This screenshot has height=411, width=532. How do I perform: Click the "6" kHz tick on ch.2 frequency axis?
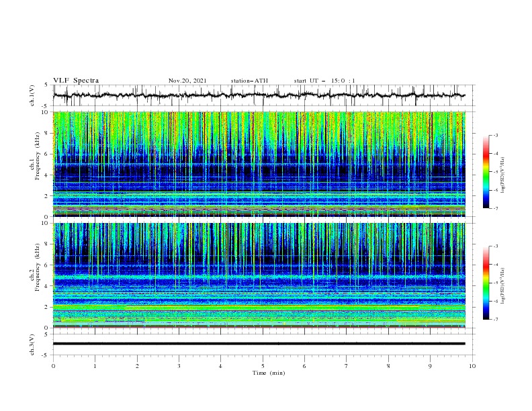pos(46,265)
